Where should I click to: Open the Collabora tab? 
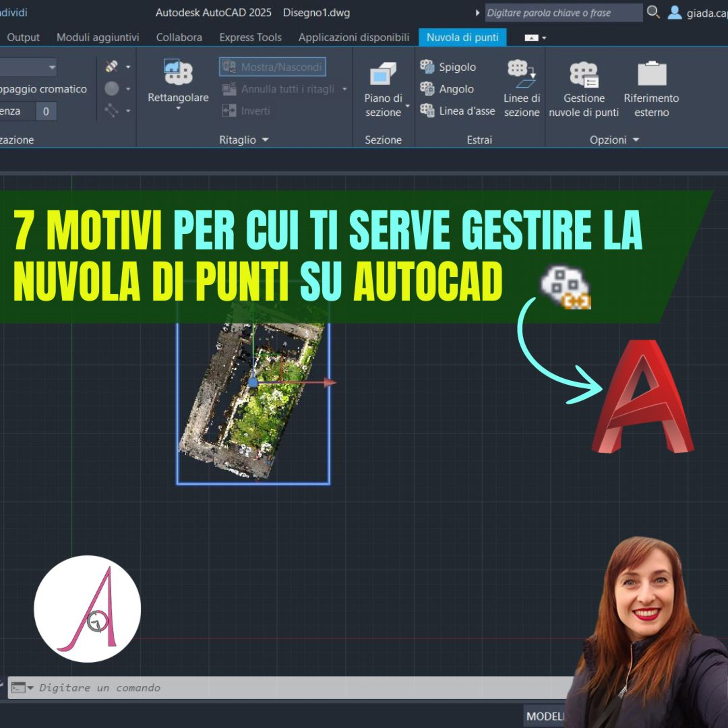(x=179, y=37)
